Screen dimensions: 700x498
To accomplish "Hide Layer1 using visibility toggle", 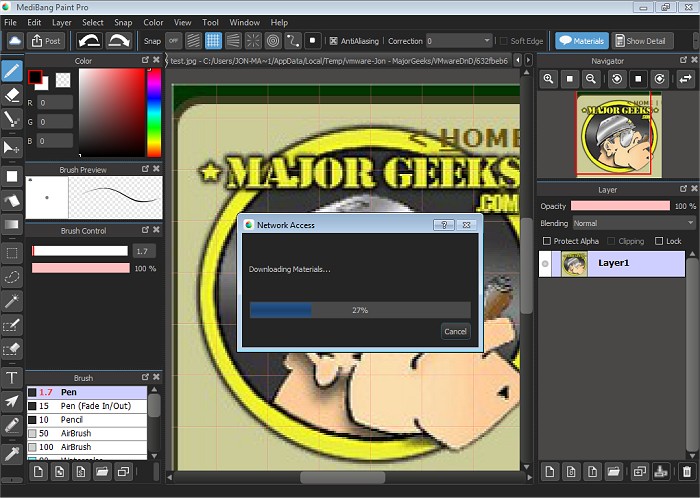I will [x=545, y=264].
